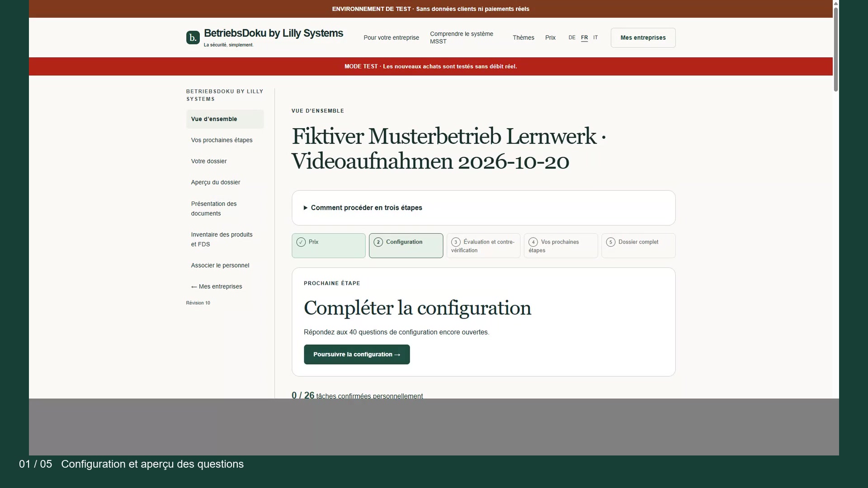868x488 pixels.
Task: Select 'Vos prochaines étapes' step tab
Action: 561,245
